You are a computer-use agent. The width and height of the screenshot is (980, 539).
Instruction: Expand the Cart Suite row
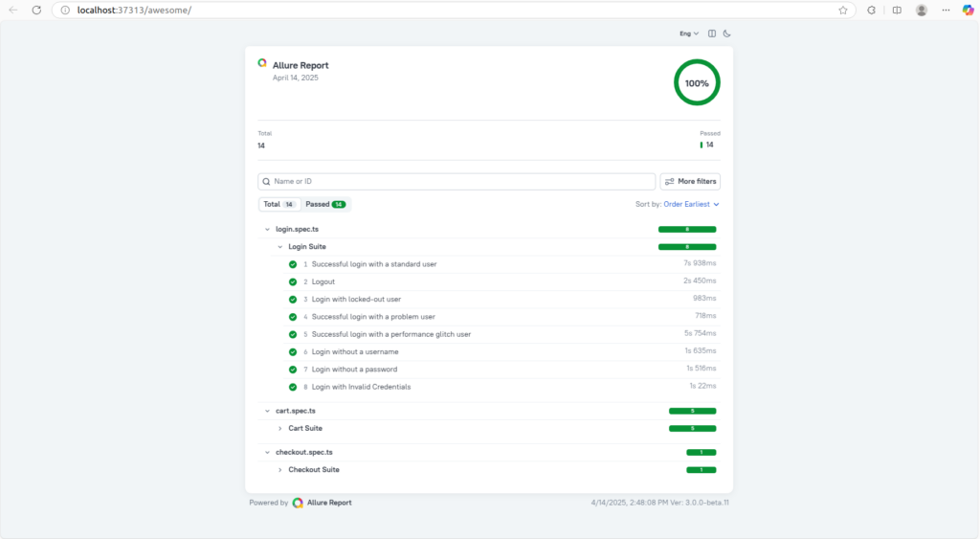(x=280, y=428)
